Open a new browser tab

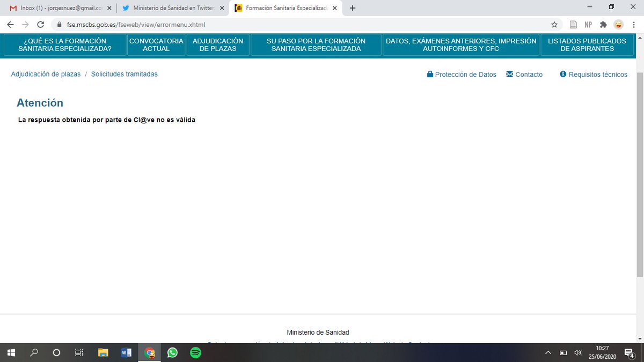(353, 8)
